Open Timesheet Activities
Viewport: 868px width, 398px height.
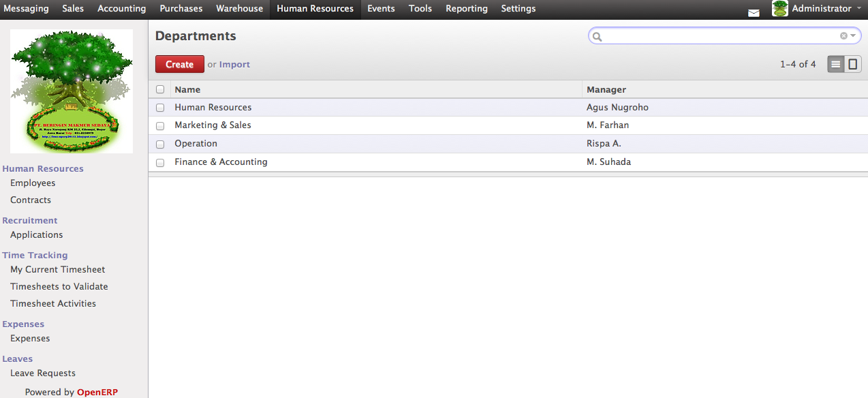point(53,303)
